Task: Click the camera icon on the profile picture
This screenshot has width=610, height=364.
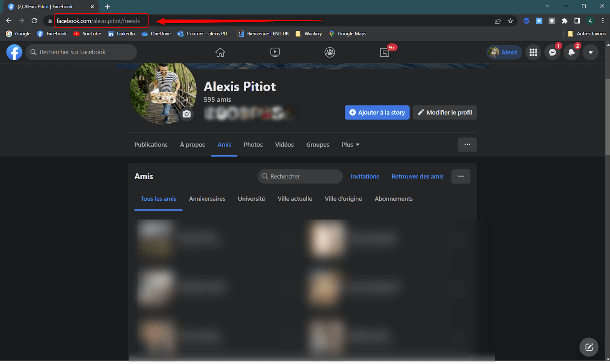Action: (186, 114)
